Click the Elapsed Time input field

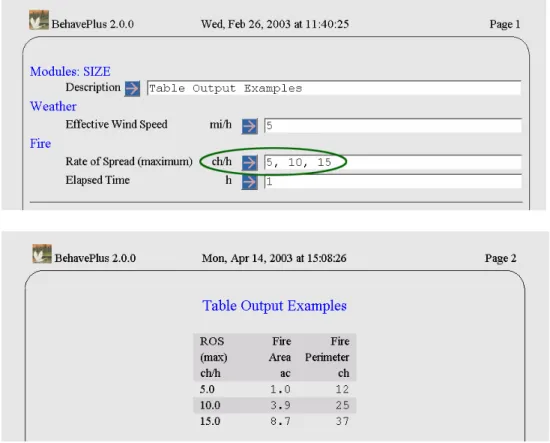[x=393, y=181]
